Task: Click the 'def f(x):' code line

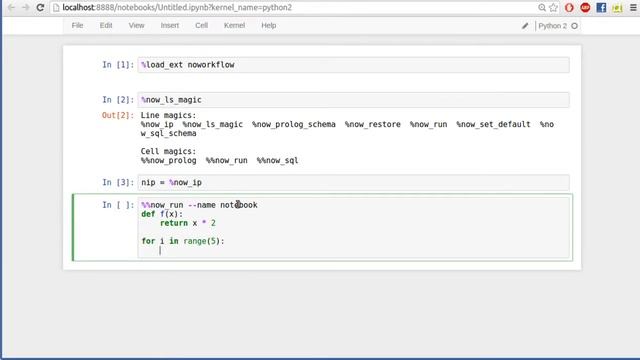Action: tap(162, 214)
